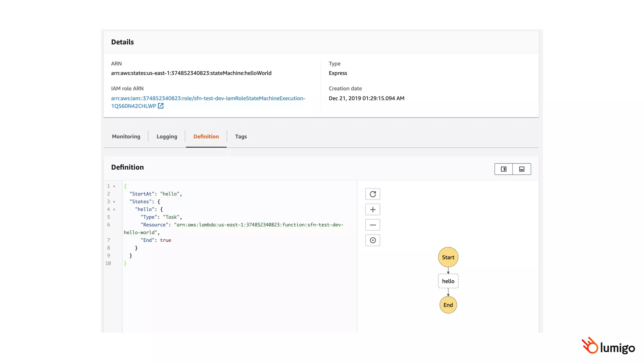Open the IAM role ARN link
Image resolution: width=644 pixels, height=362 pixels.
tap(208, 98)
